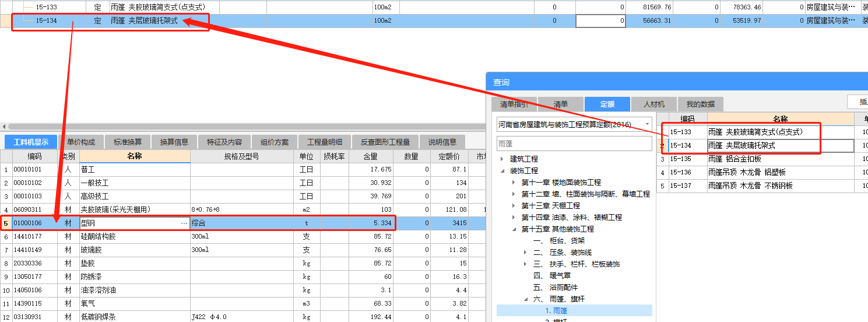
Task: Select result row 雨篷 铝合金扣板
Action: click(x=762, y=159)
